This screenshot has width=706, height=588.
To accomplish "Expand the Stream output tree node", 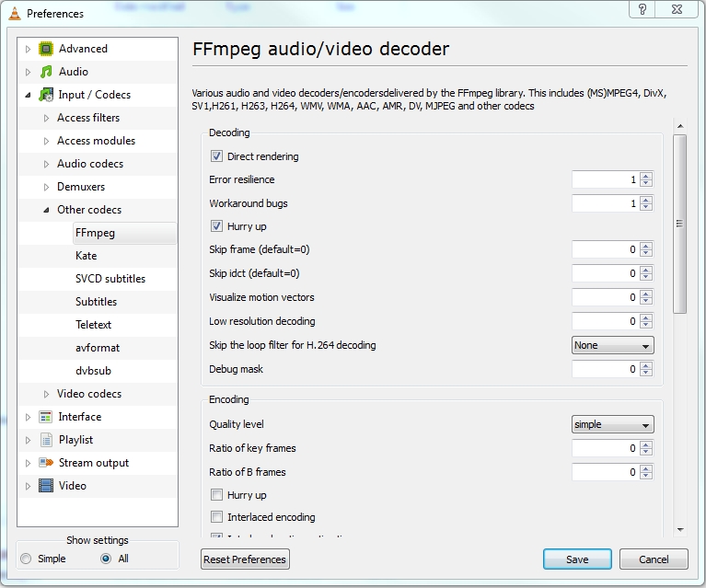I will [x=28, y=463].
